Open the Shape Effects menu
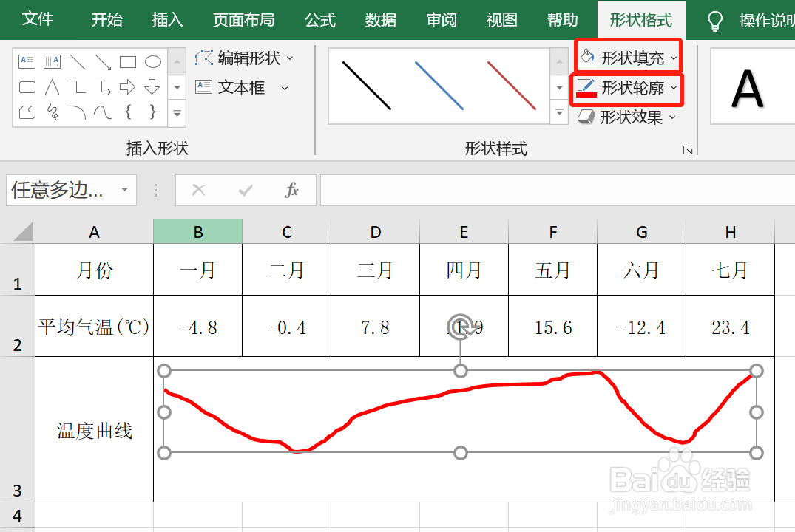Viewport: 795px width, 532px height. [x=627, y=117]
